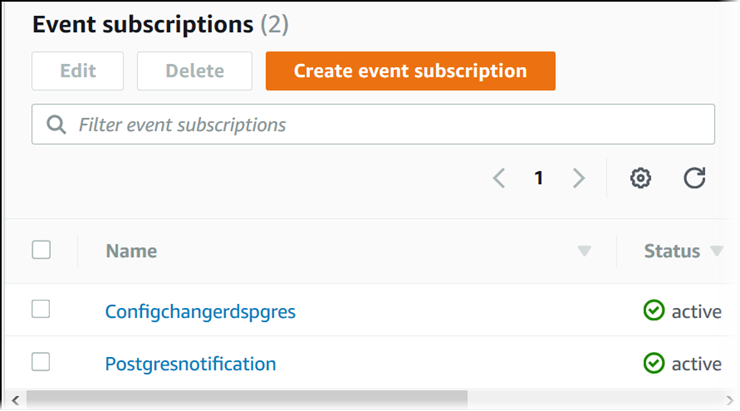
Task: Click active status icon for Configchangerdspgres
Action: tap(654, 311)
